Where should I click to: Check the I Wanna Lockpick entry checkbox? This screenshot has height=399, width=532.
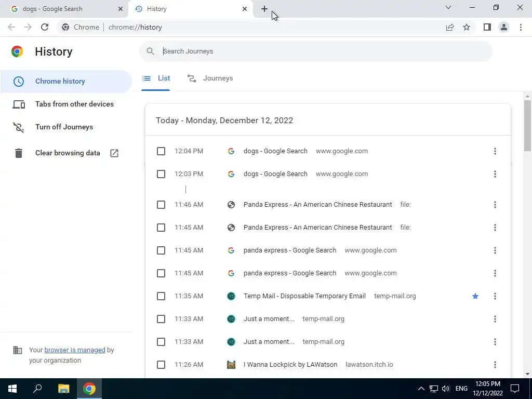pos(161,365)
